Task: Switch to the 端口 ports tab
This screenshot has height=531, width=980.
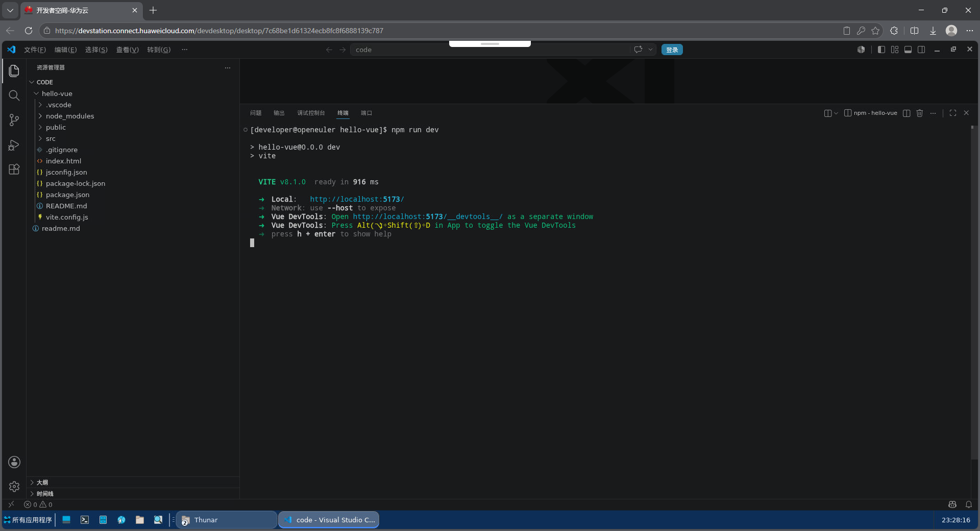Action: coord(366,113)
